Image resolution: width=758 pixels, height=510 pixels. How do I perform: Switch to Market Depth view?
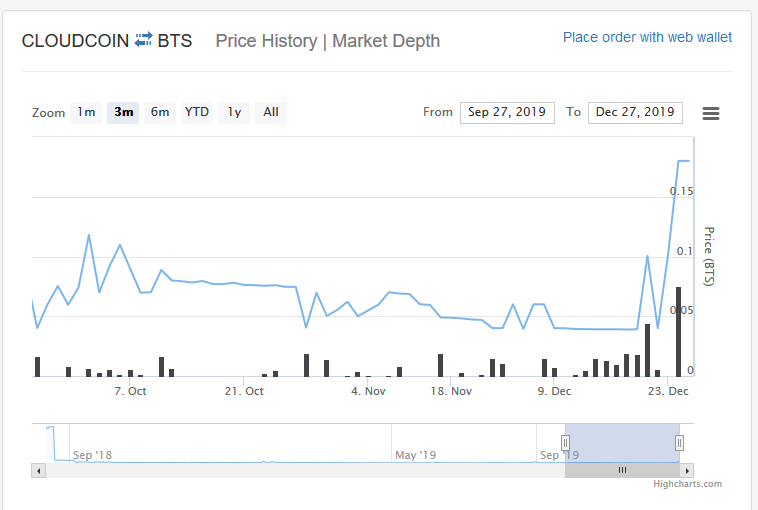pos(386,41)
